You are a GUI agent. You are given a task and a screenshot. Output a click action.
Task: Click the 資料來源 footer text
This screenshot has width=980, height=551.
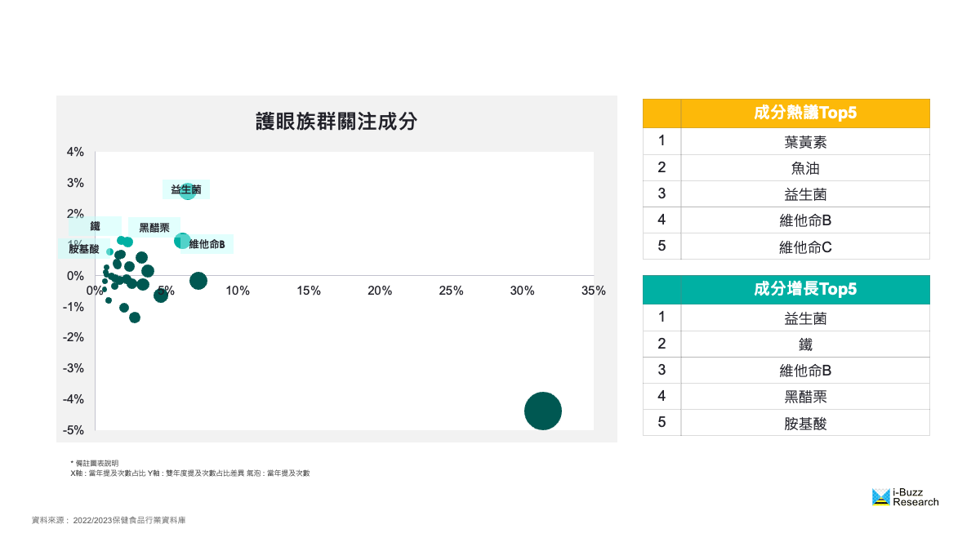pyautogui.click(x=109, y=520)
